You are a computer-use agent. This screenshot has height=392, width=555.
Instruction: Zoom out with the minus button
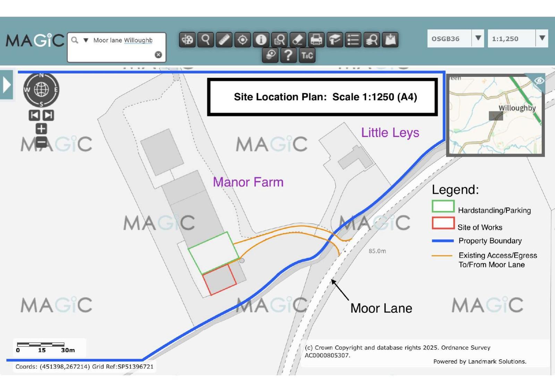pos(41,142)
